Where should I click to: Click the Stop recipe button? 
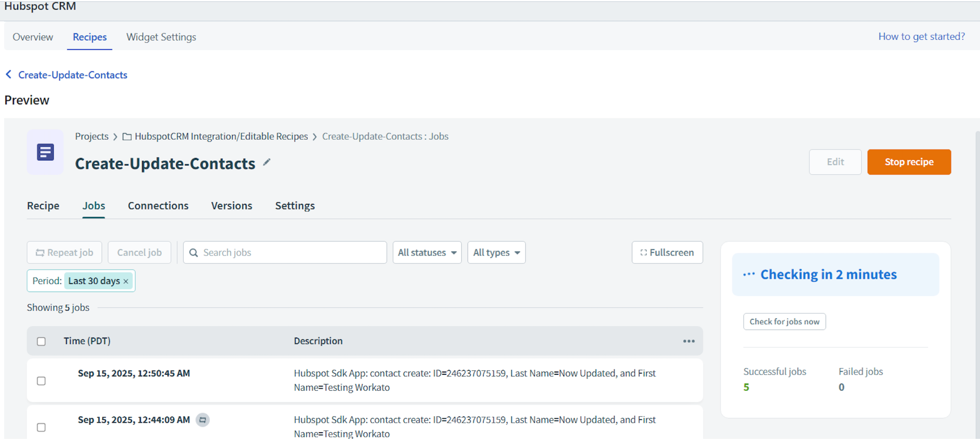pos(909,162)
